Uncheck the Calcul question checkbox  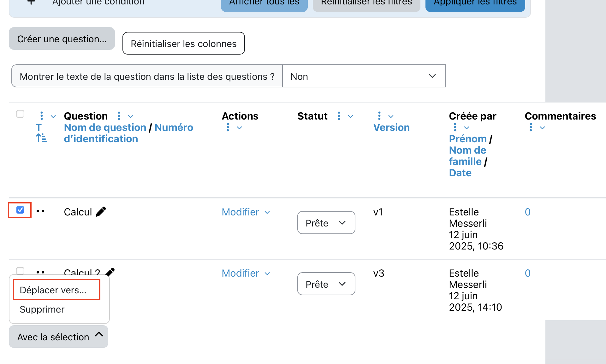point(20,210)
